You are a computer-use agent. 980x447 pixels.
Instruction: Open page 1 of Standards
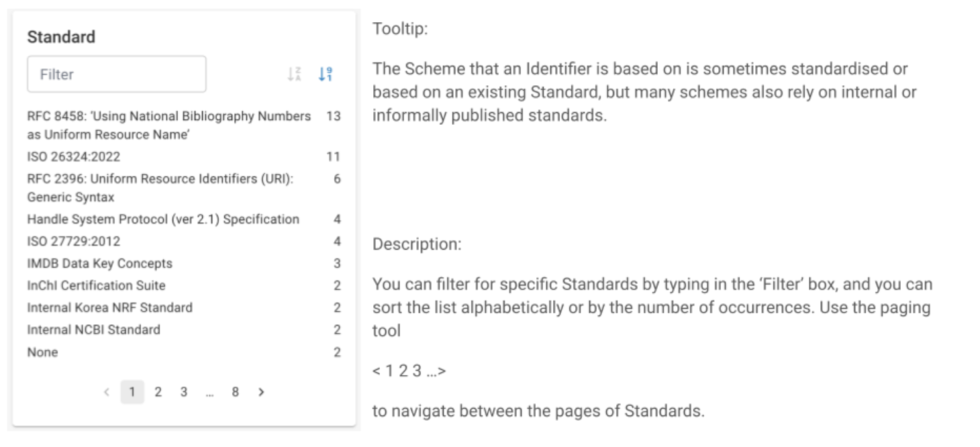[132, 392]
